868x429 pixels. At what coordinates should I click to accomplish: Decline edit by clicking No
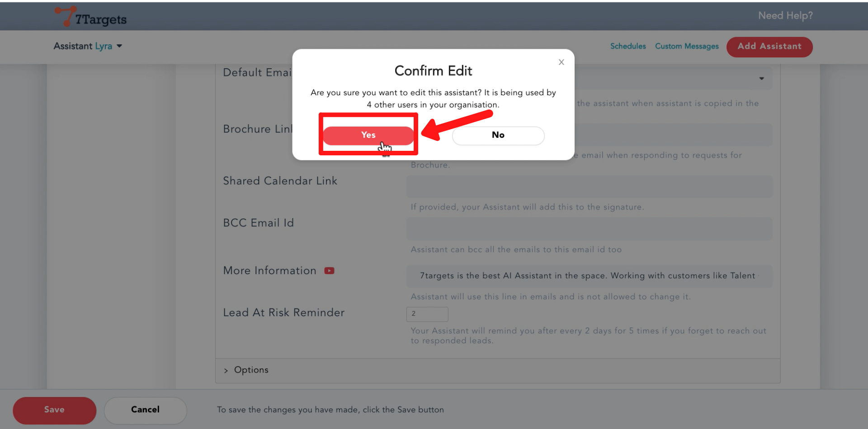pyautogui.click(x=498, y=135)
